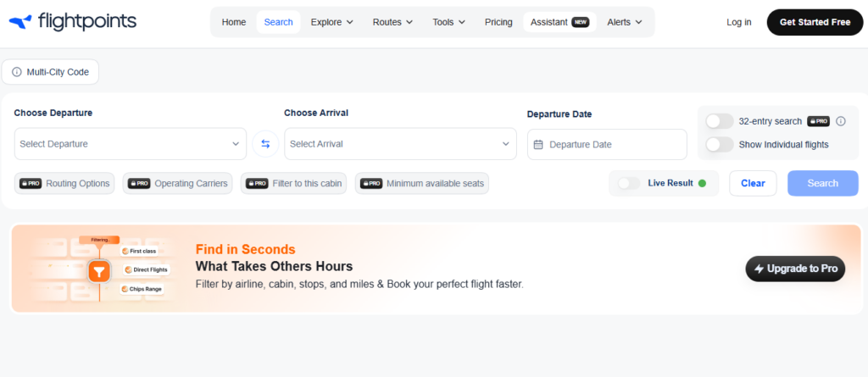868x377 pixels.
Task: Click the Multi-City Code button
Action: click(50, 72)
